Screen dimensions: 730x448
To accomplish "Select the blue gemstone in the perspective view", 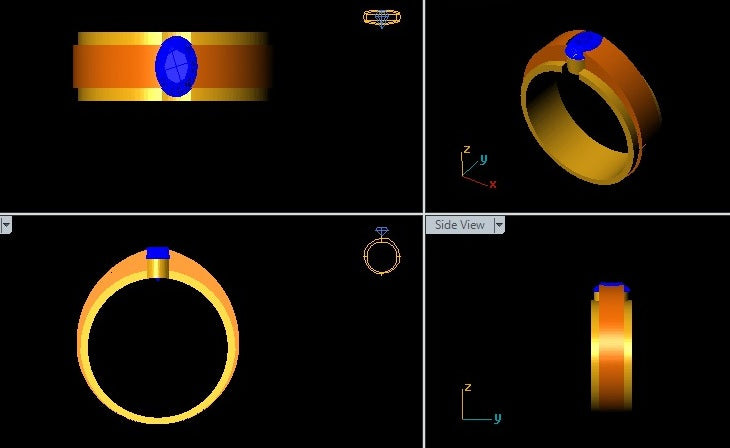I will 583,45.
